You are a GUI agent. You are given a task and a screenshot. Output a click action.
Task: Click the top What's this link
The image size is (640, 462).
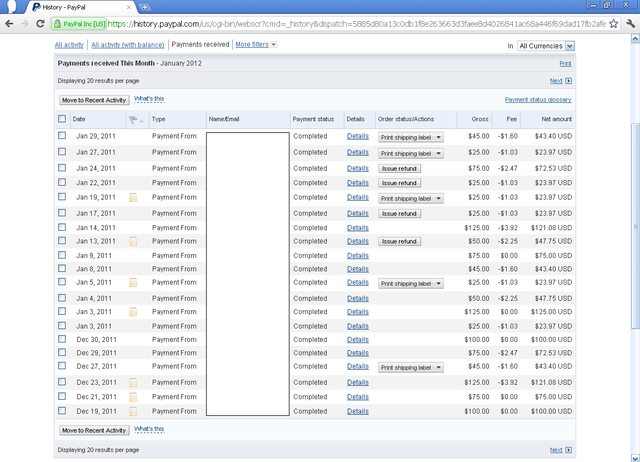click(x=149, y=99)
